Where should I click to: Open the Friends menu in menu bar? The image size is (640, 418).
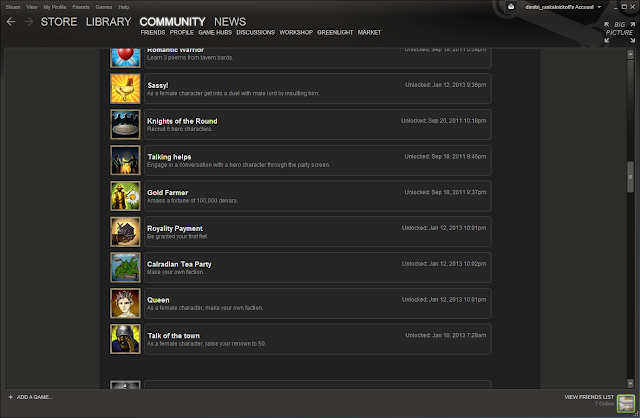tap(81, 7)
